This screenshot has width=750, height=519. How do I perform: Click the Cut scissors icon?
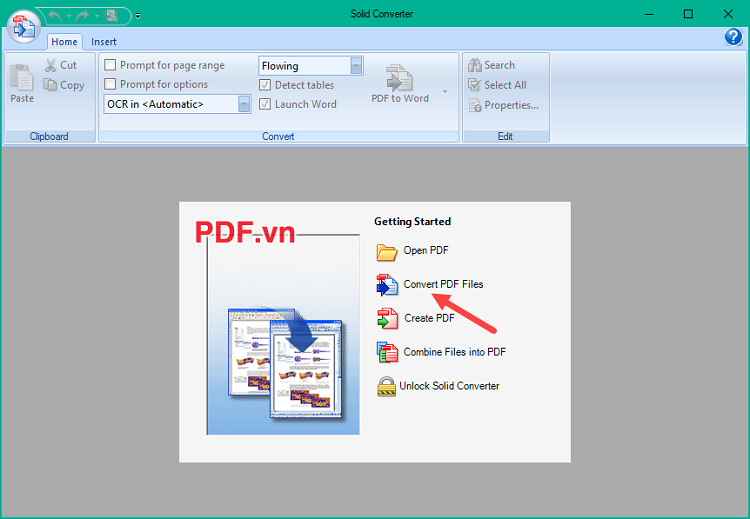[50, 65]
